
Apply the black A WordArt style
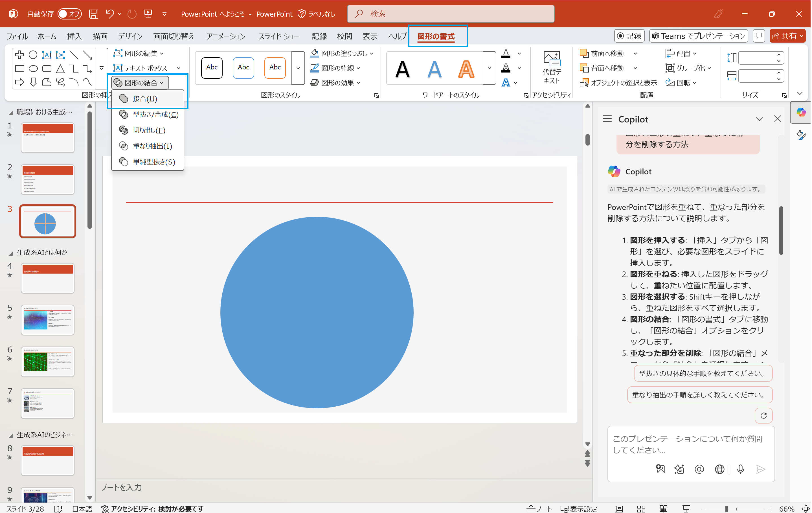click(402, 69)
